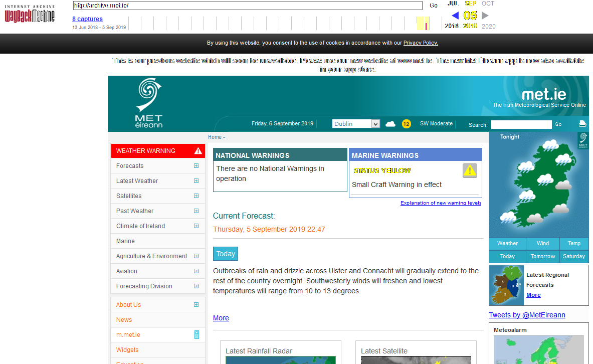This screenshot has height=364, width=593.
Task: Expand the Climate of Ireland menu
Action: pyautogui.click(x=196, y=226)
